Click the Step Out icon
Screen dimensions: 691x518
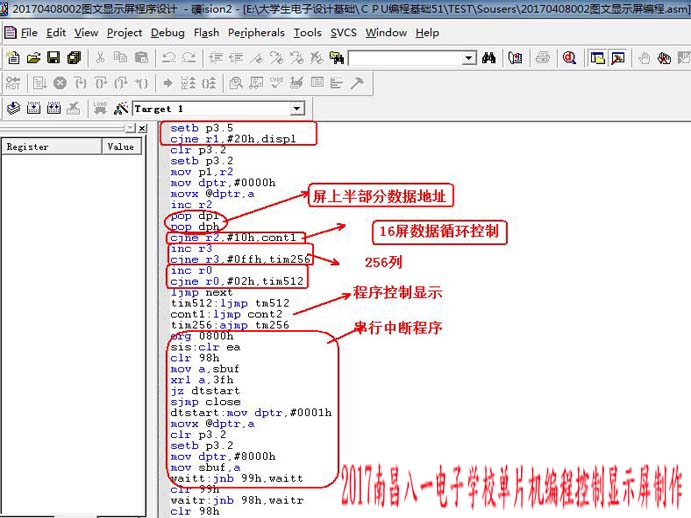pyautogui.click(x=121, y=83)
